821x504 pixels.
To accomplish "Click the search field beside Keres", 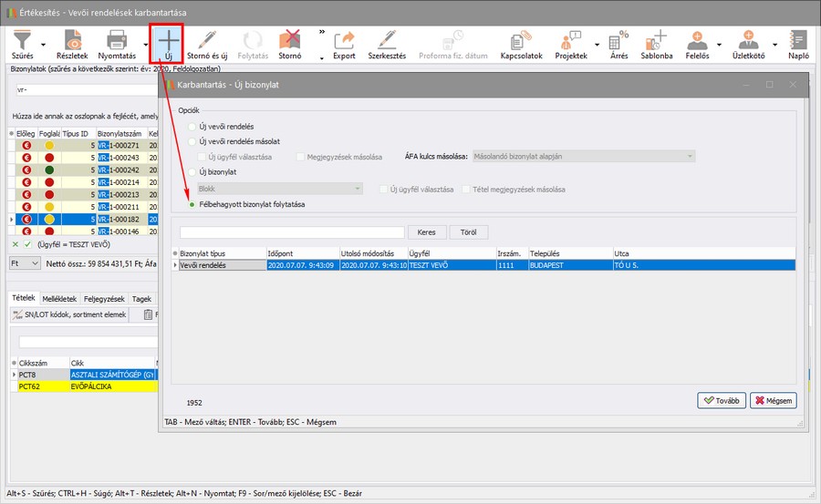I will [291, 232].
